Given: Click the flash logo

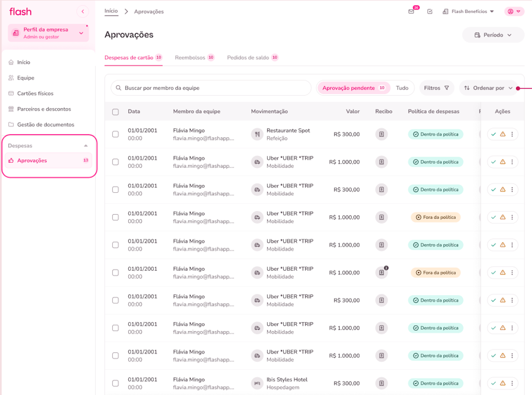Looking at the screenshot, I should pyautogui.click(x=20, y=12).
